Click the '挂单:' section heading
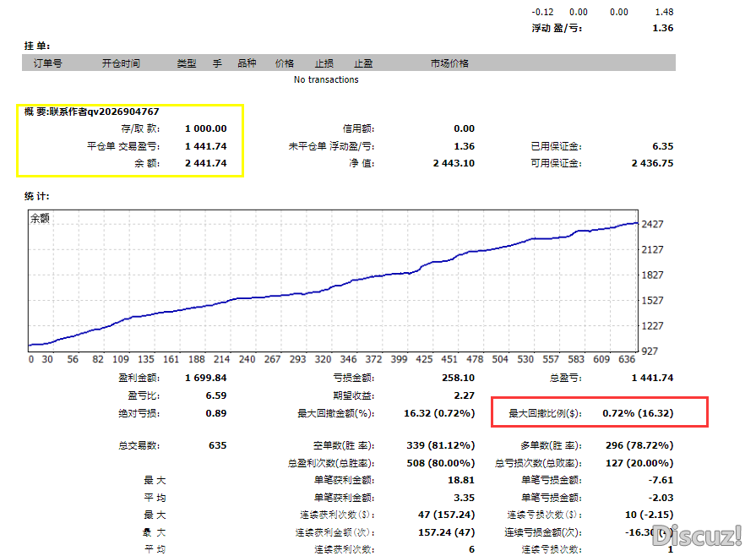756x556 pixels. point(37,46)
